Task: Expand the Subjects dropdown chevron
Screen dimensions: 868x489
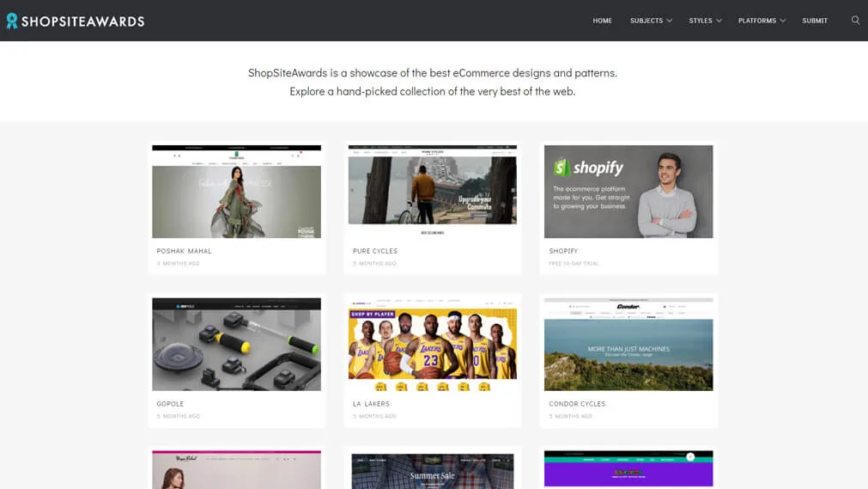Action: pyautogui.click(x=670, y=21)
